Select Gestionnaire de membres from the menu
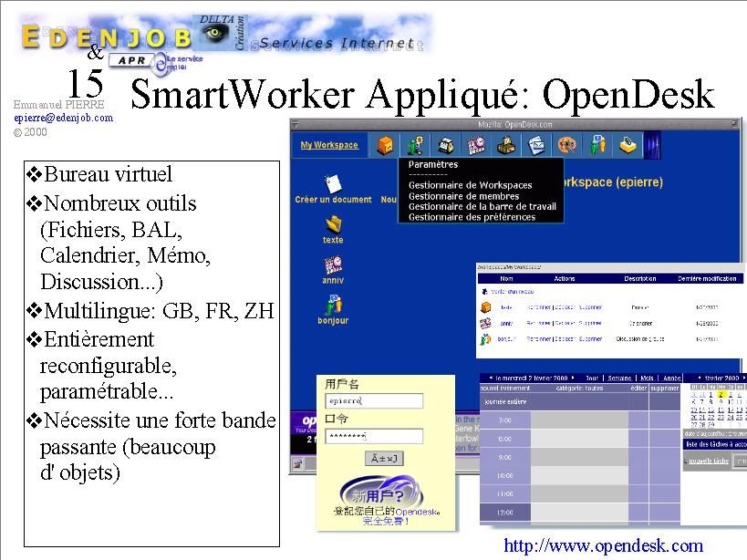The image size is (747, 560). click(463, 196)
